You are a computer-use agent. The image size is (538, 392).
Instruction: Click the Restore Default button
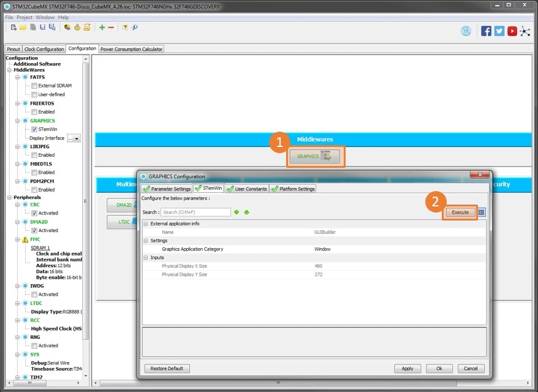pyautogui.click(x=167, y=368)
